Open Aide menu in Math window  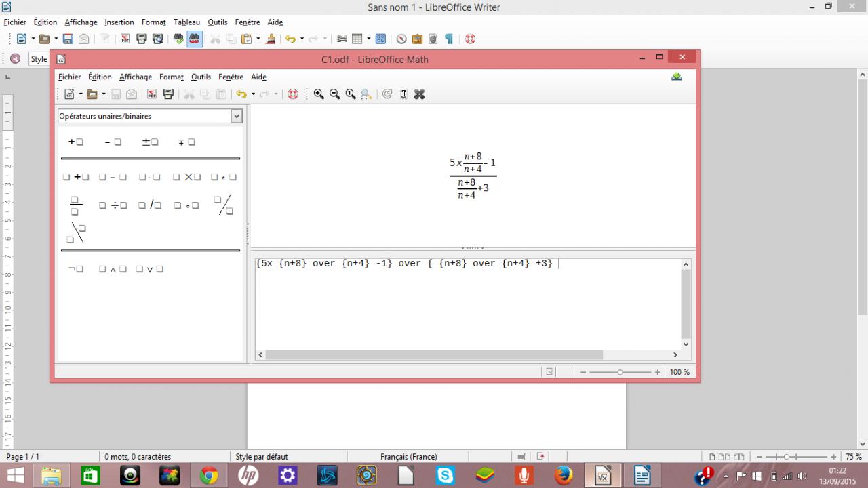(258, 77)
